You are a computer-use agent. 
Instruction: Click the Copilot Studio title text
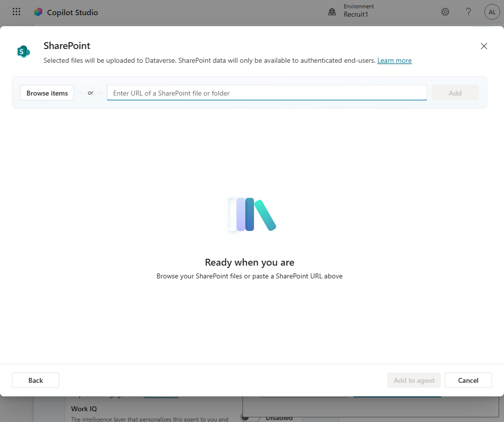73,12
